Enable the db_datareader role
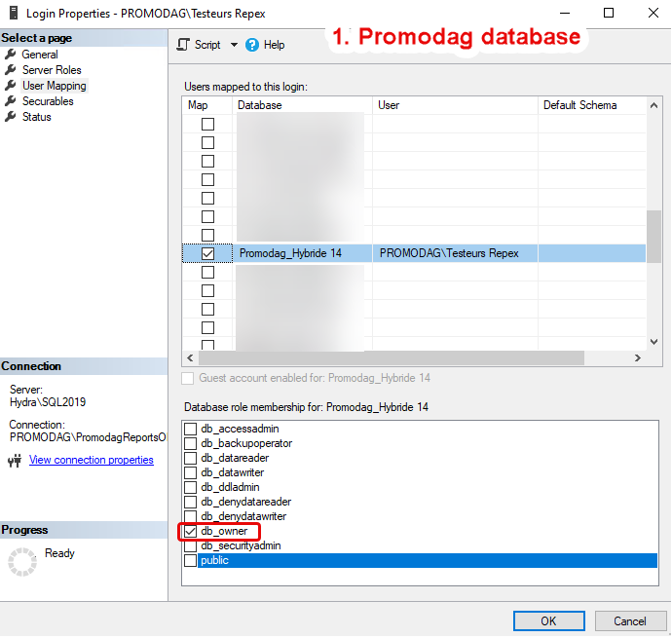Viewport: 672px width, 638px height. (x=190, y=458)
